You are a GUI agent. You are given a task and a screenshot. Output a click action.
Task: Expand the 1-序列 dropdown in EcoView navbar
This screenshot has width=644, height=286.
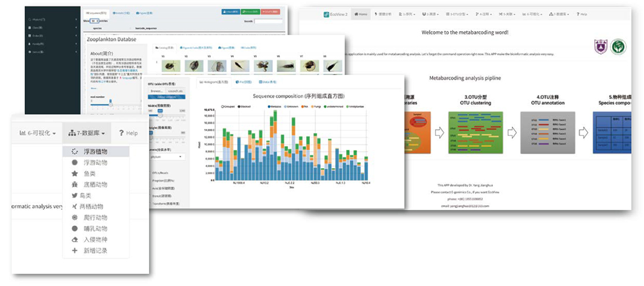coord(407,14)
